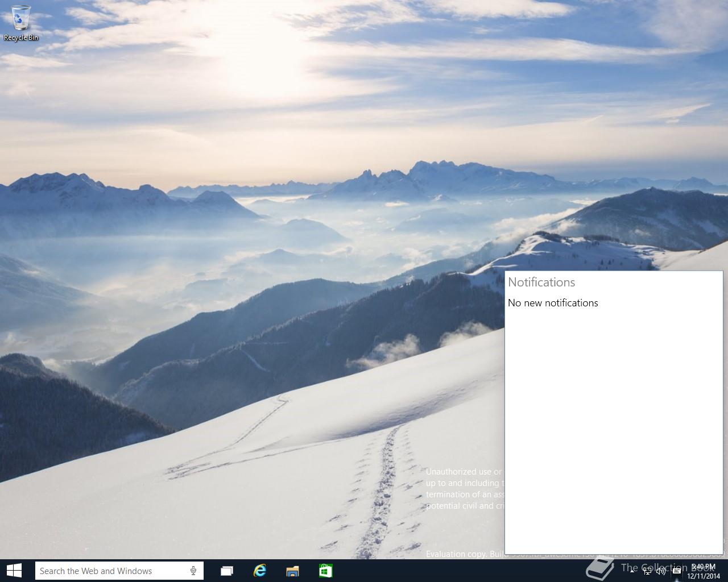Open Task View from the taskbar
Viewport: 728px width, 582px height.
[227, 571]
